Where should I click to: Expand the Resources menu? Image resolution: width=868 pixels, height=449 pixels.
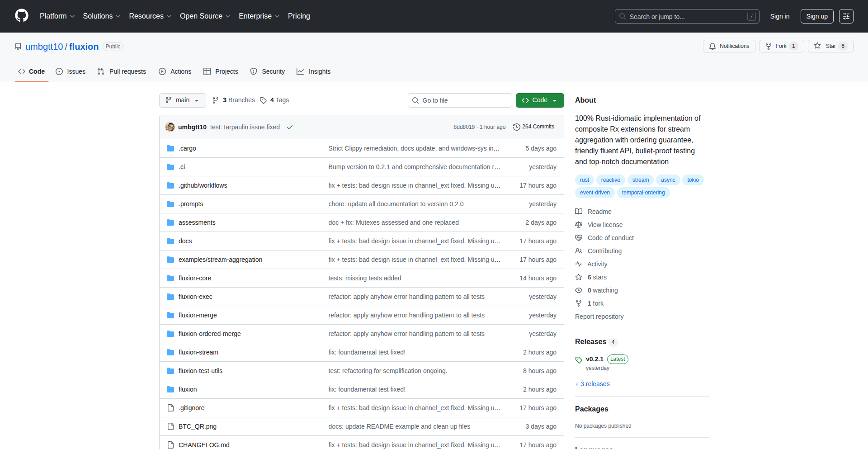tap(150, 16)
